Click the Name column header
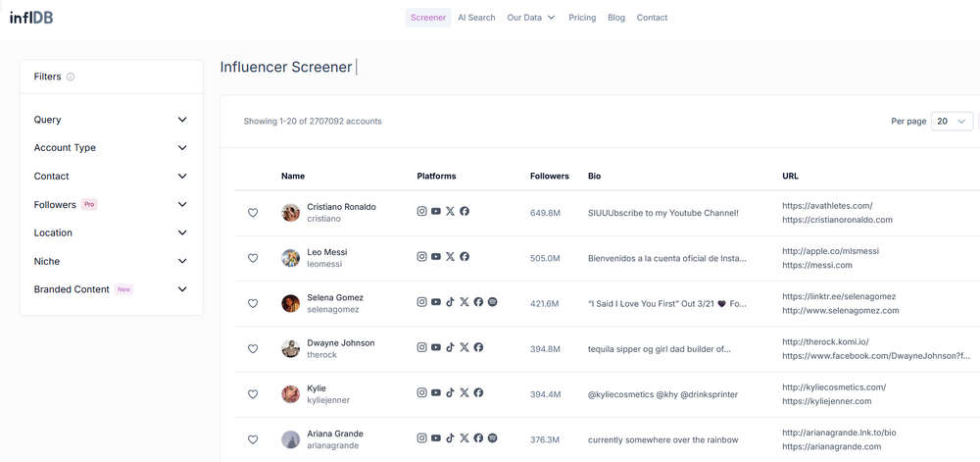Image resolution: width=980 pixels, height=462 pixels. pos(293,177)
